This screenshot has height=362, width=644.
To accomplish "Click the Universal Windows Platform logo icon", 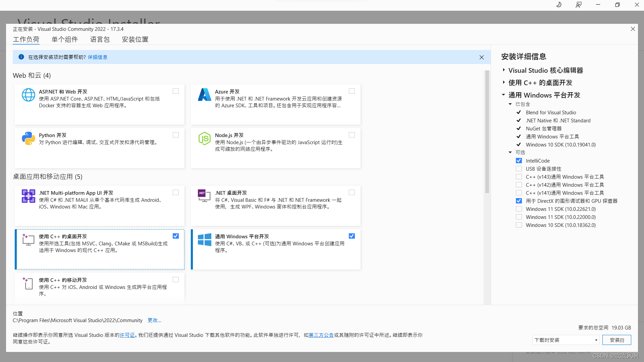I will pos(204,240).
